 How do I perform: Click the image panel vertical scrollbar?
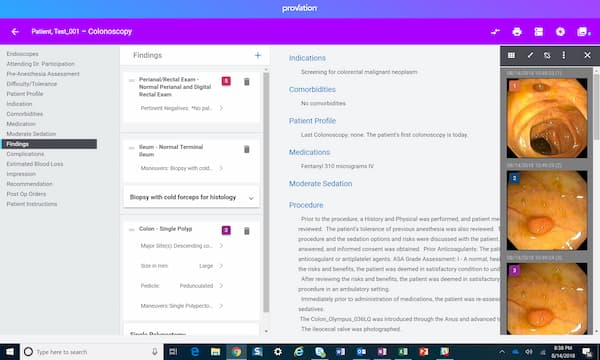click(596, 106)
